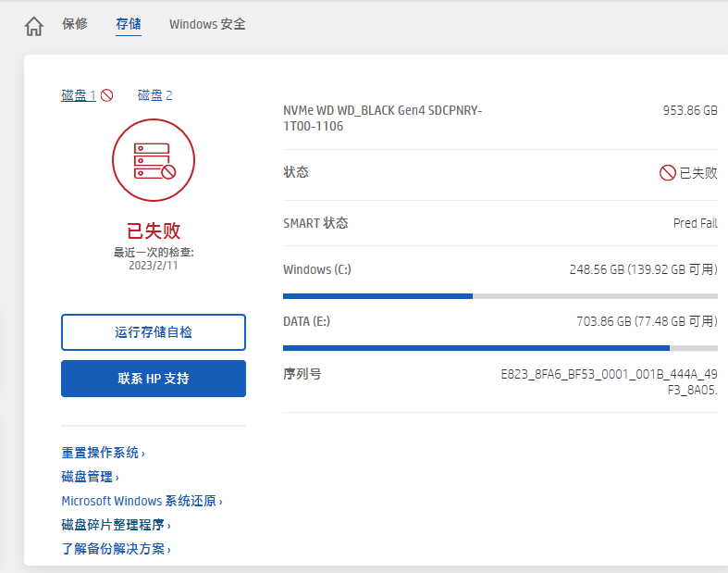Click the Windows (C:) usage bar
This screenshot has height=573, width=728.
pos(500,296)
